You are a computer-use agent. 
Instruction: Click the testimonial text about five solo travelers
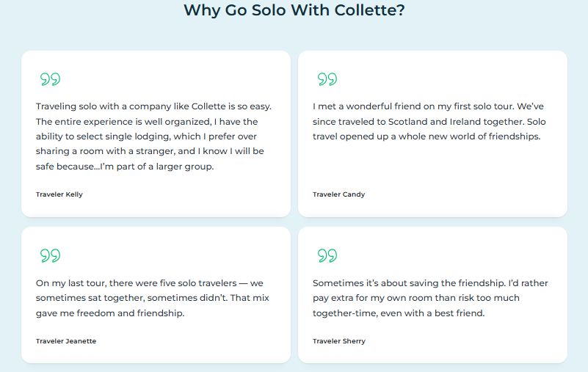pyautogui.click(x=150, y=298)
